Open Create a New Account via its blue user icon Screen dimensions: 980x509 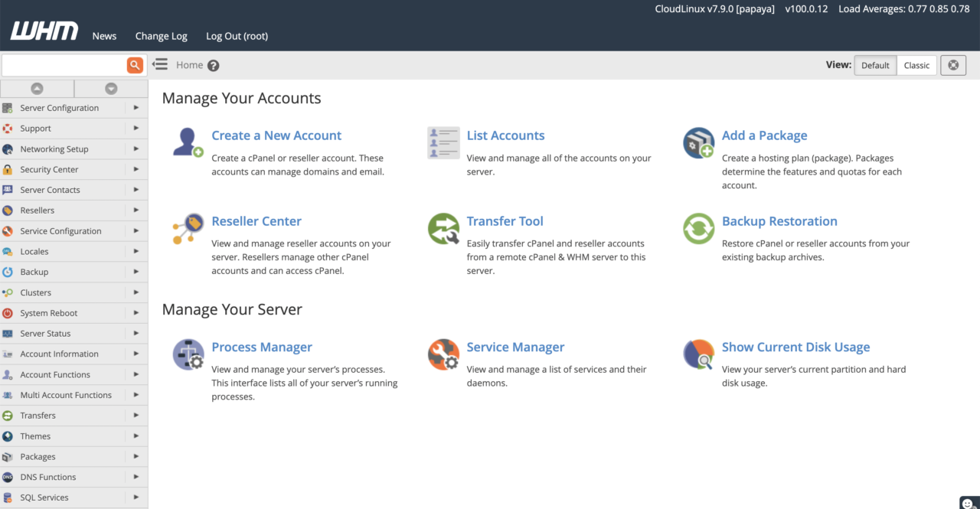[188, 142]
